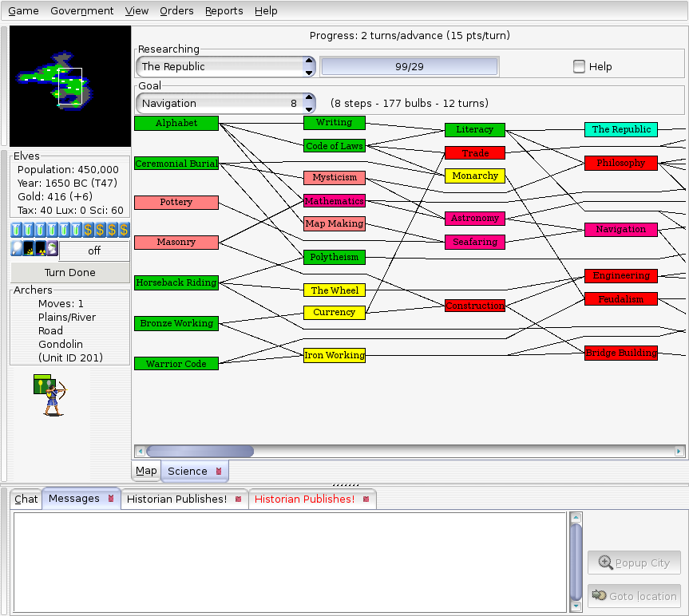Click the Archers unit icon

click(x=49, y=395)
